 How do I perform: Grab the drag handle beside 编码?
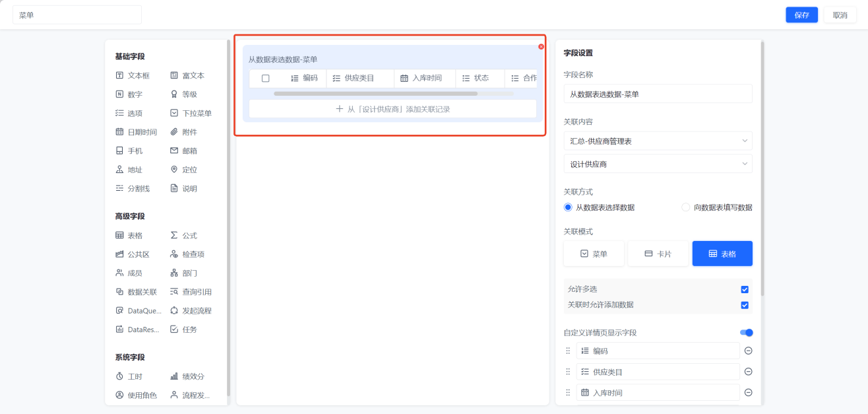(x=568, y=351)
